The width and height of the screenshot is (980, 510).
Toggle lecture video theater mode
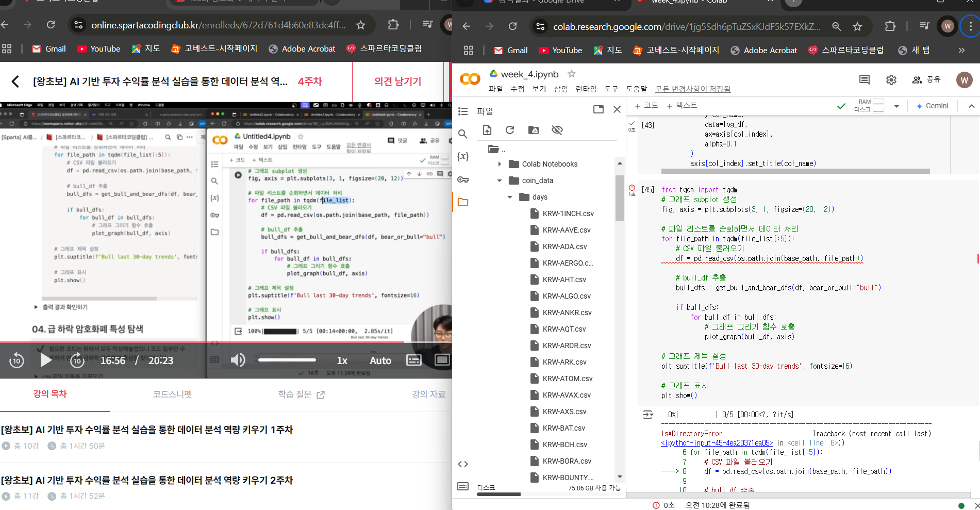(442, 360)
